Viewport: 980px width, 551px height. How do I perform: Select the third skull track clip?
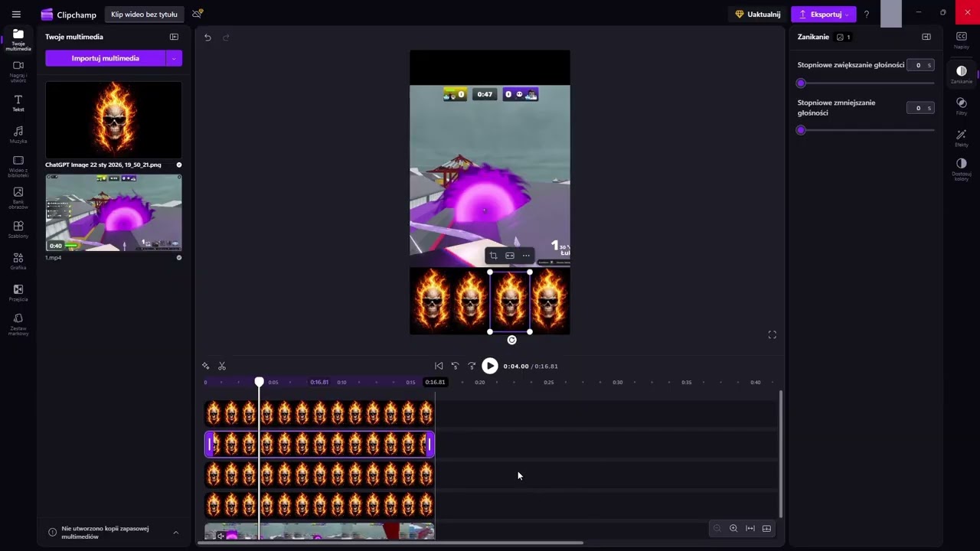tap(319, 474)
